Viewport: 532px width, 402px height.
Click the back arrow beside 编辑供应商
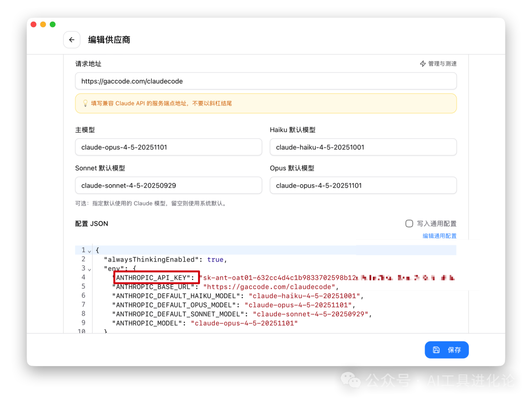71,40
